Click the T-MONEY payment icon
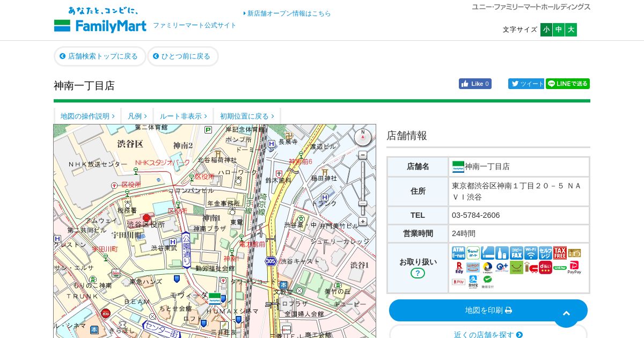This screenshot has width=644, height=338. point(487,268)
